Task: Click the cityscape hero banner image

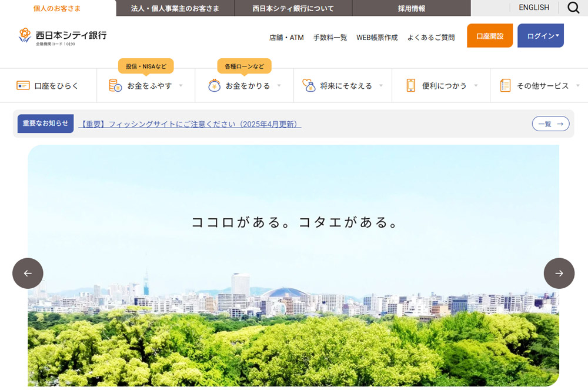Action: point(293,265)
